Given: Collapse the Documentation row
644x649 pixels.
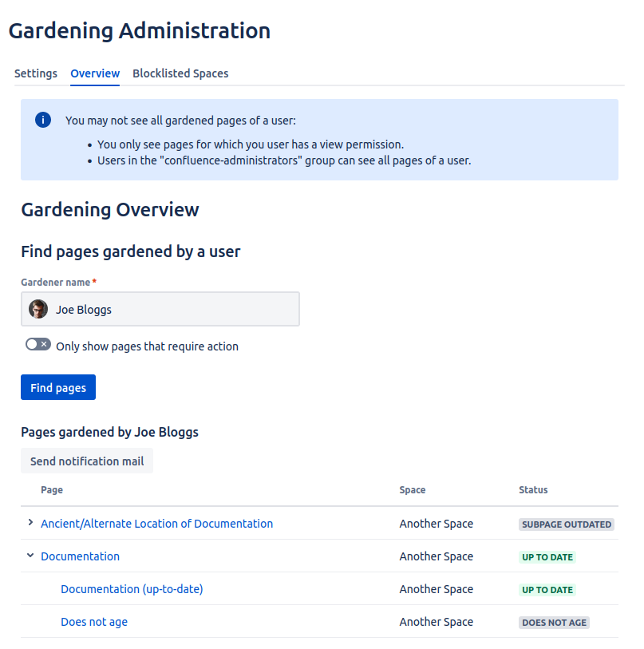Looking at the screenshot, I should point(30,556).
